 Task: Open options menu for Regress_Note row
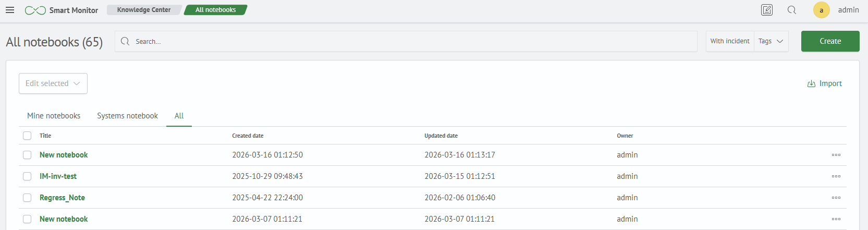[836, 198]
